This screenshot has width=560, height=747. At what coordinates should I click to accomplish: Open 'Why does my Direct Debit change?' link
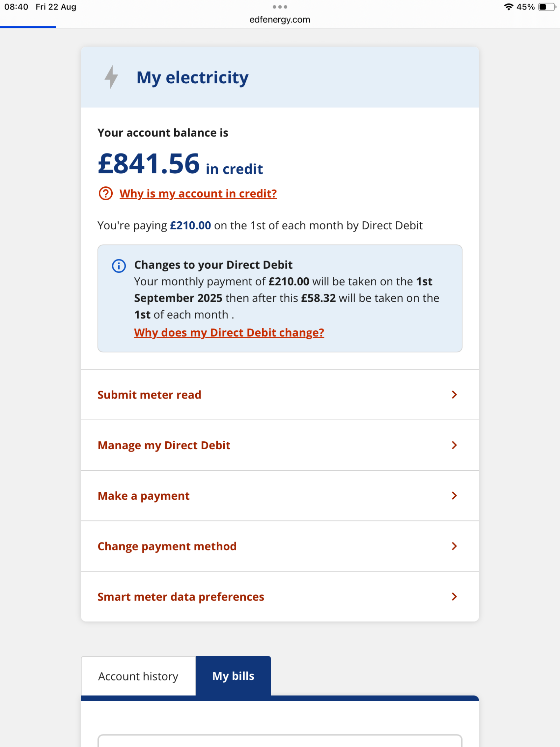click(x=229, y=332)
